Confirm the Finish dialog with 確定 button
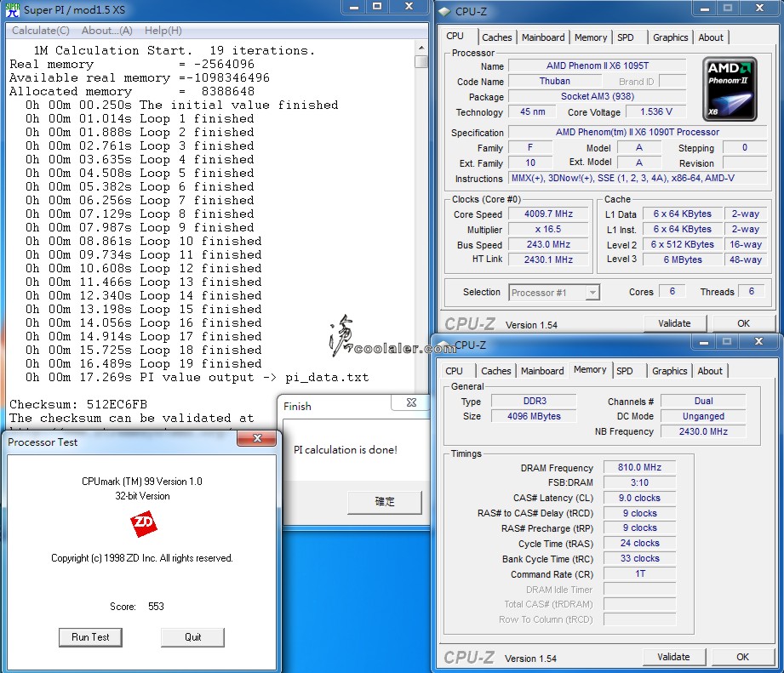The width and height of the screenshot is (784, 673). click(x=385, y=502)
